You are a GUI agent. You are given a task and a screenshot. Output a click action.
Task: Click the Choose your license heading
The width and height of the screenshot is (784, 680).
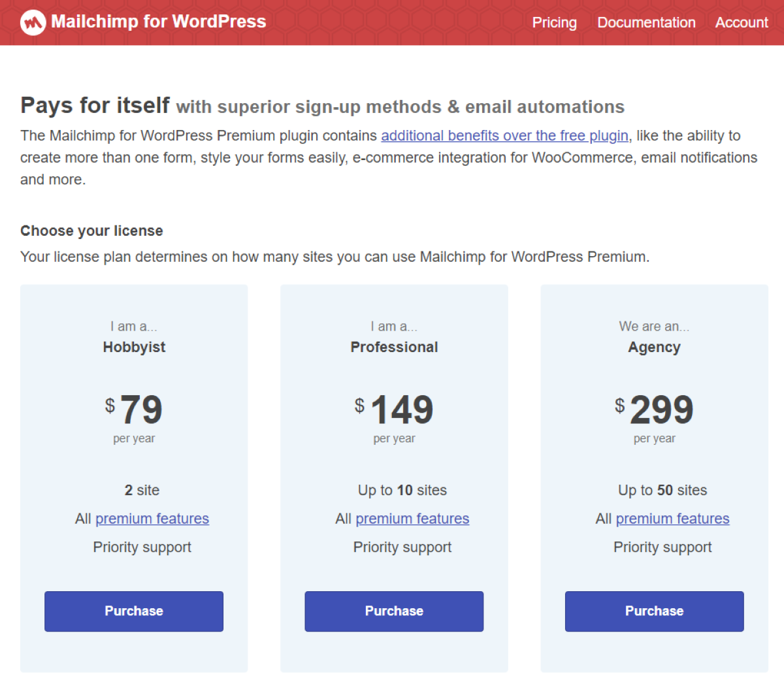coord(91,231)
